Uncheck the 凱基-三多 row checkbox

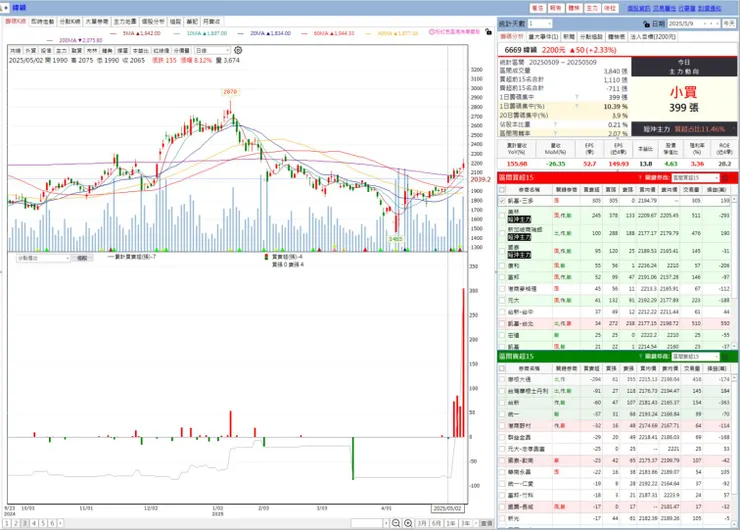(502, 201)
